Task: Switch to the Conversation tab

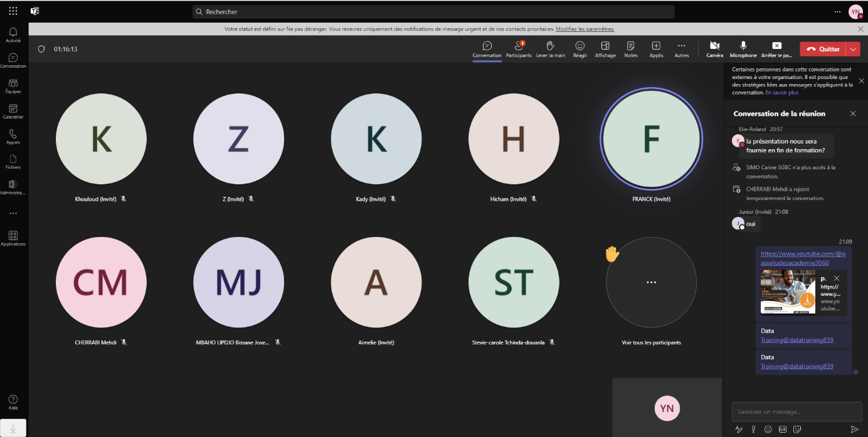Action: point(487,49)
